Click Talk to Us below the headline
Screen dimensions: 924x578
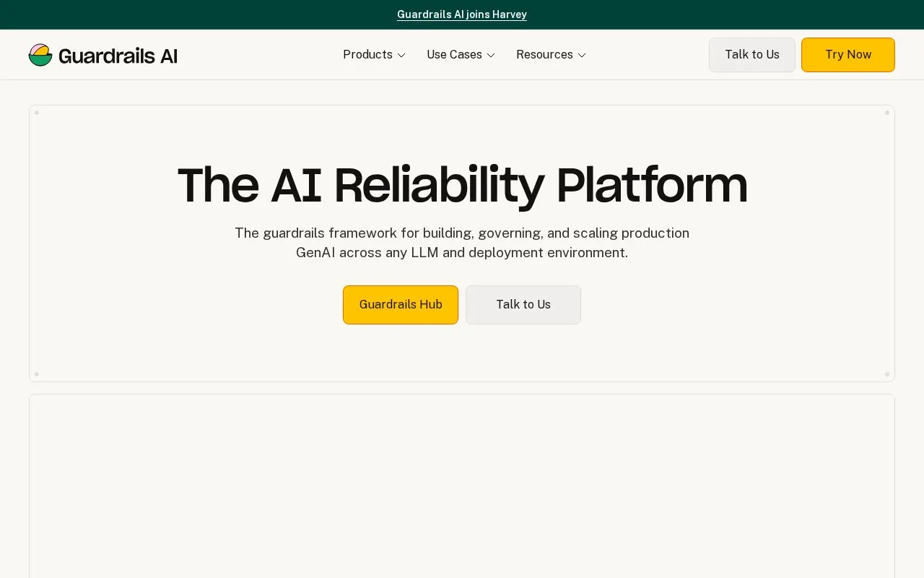tap(523, 305)
